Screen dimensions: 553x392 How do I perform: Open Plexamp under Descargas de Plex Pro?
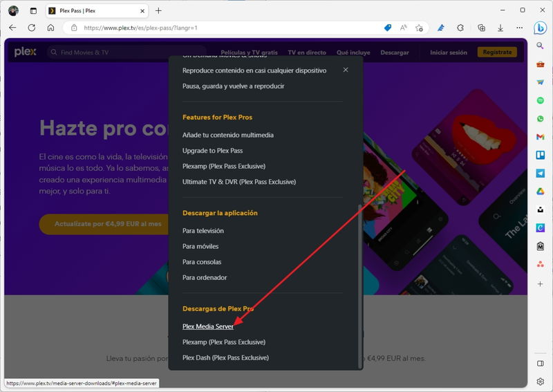point(223,342)
